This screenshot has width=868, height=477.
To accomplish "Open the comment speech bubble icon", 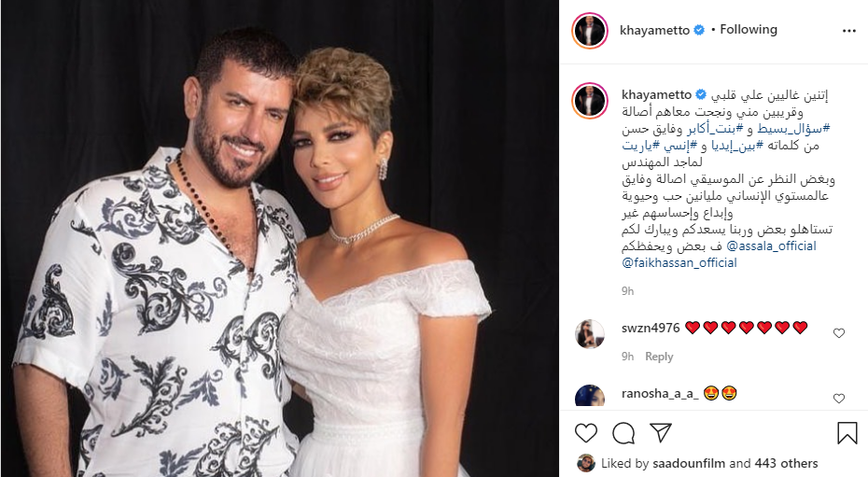I will tap(623, 433).
